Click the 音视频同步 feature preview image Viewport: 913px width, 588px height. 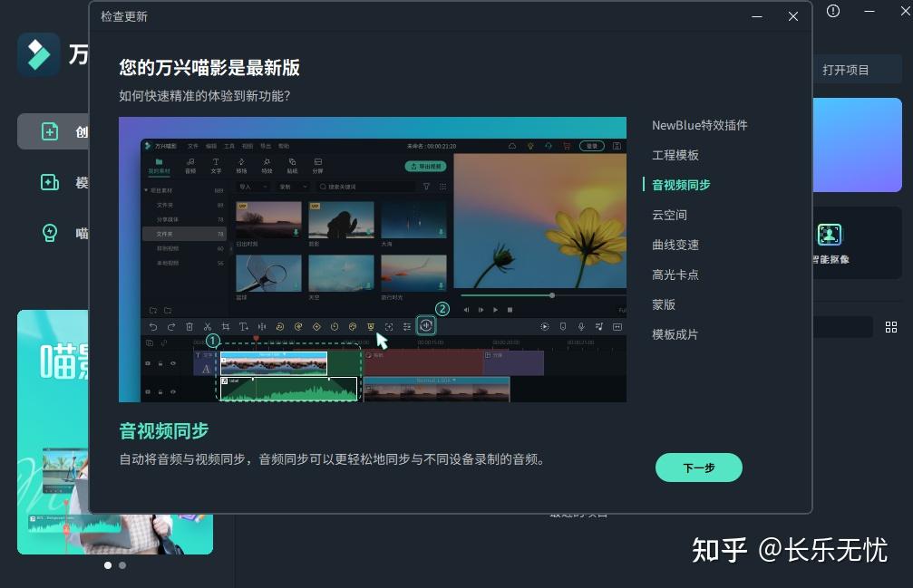373,259
